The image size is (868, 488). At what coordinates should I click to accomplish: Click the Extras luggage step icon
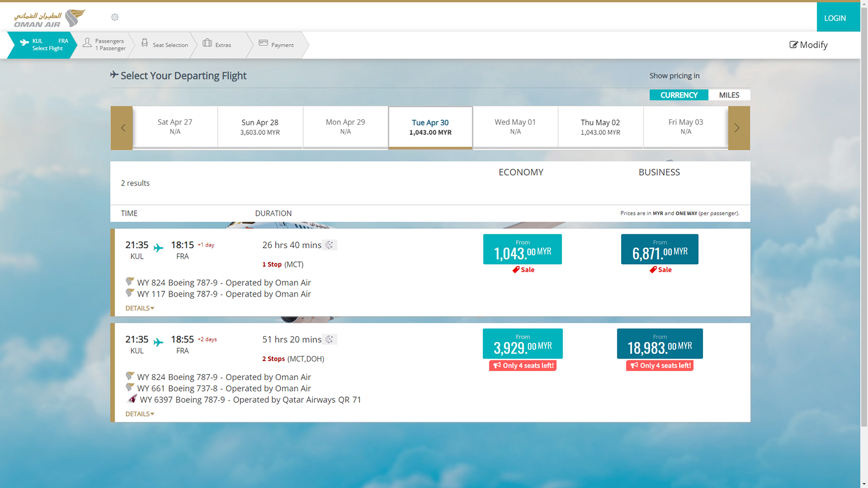tap(207, 43)
